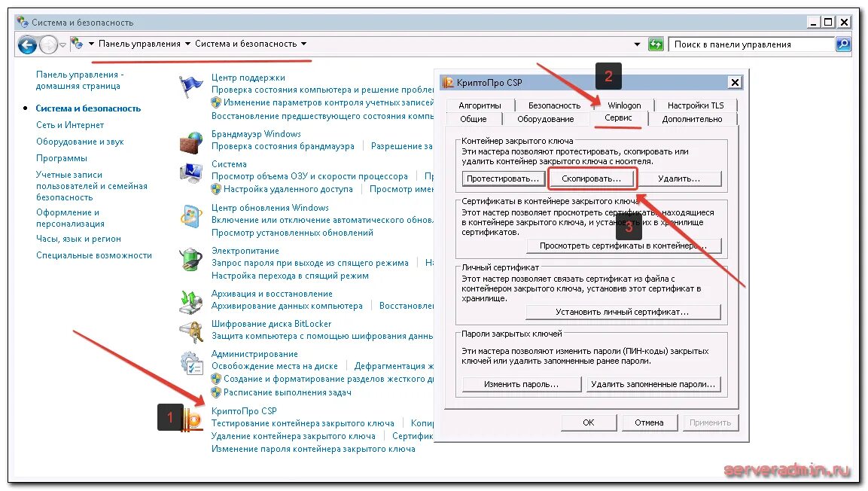Click the Протестировать... button
Image resolution: width=868 pixels, height=491 pixels.
pos(503,178)
